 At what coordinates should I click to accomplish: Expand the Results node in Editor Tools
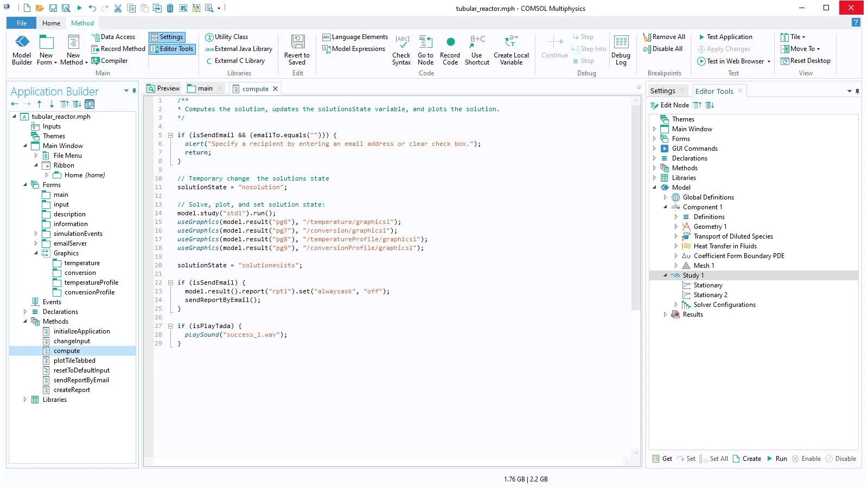click(x=665, y=314)
